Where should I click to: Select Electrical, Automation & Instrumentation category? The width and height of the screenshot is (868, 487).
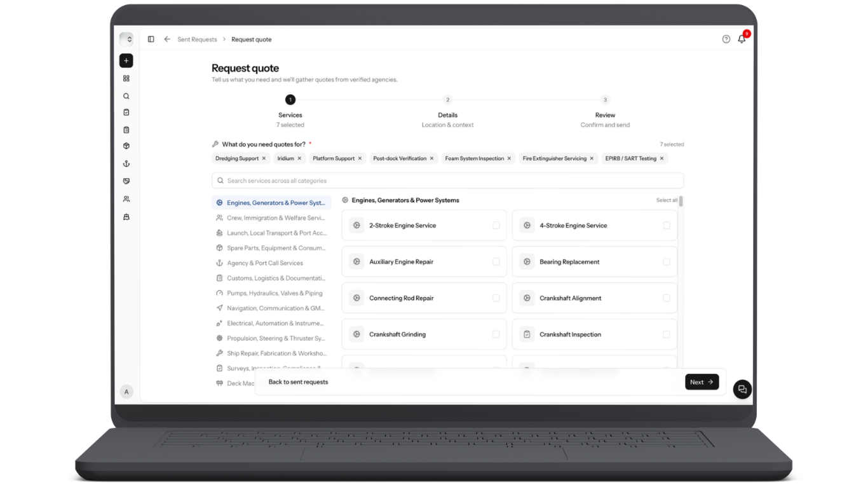pyautogui.click(x=271, y=324)
